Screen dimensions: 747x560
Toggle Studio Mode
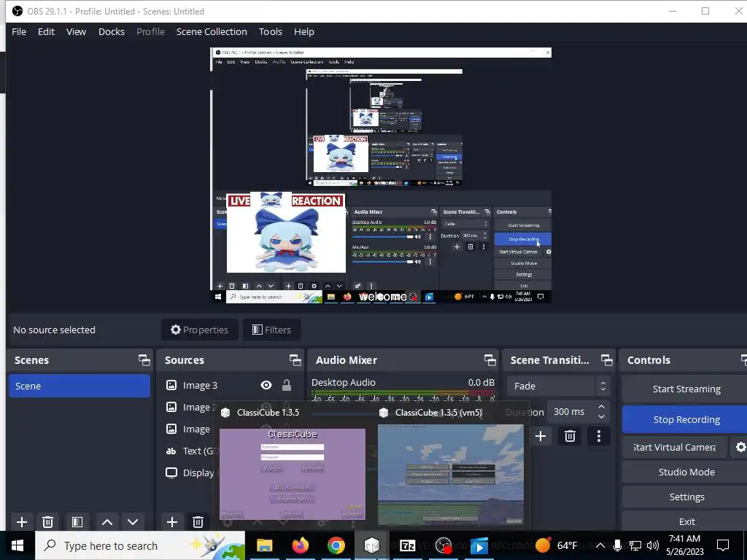coord(686,472)
